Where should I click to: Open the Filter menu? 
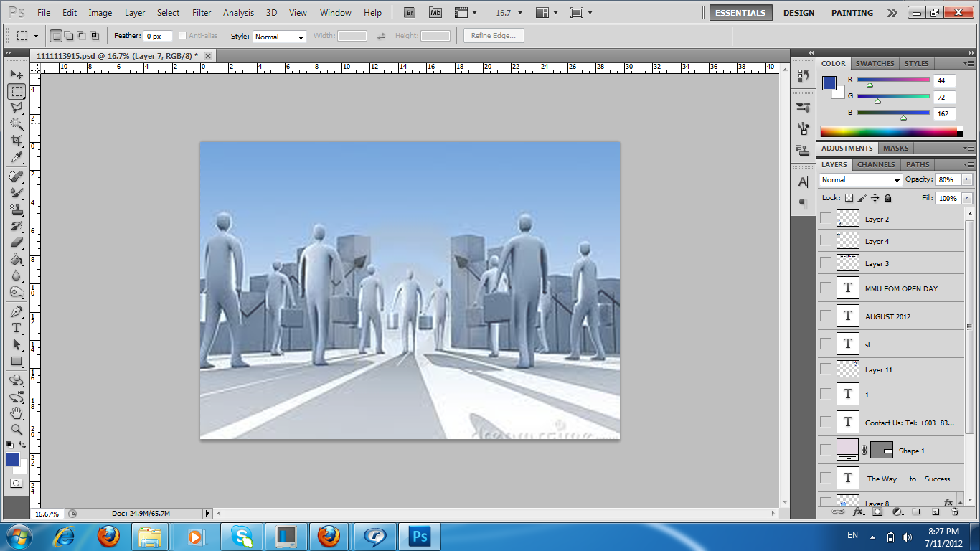[202, 13]
